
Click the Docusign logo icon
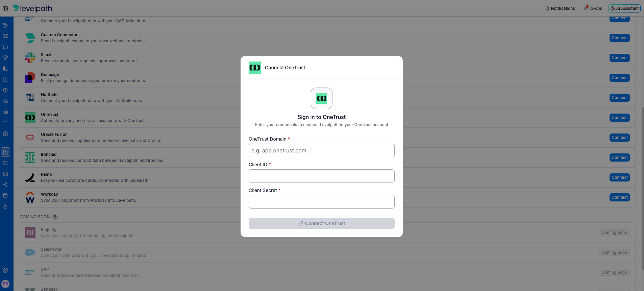tap(30, 78)
